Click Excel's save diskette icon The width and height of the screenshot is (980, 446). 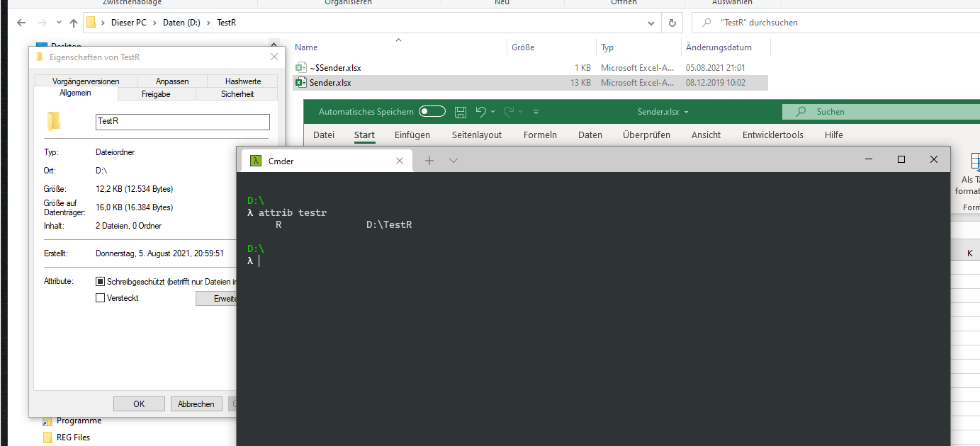coord(461,112)
